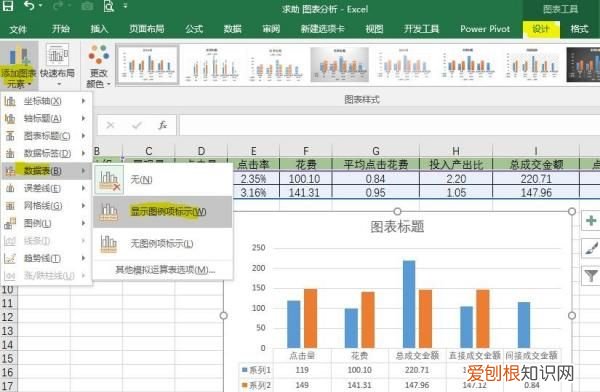
Task: Open the 数据表(B) submenu
Action: coord(46,171)
